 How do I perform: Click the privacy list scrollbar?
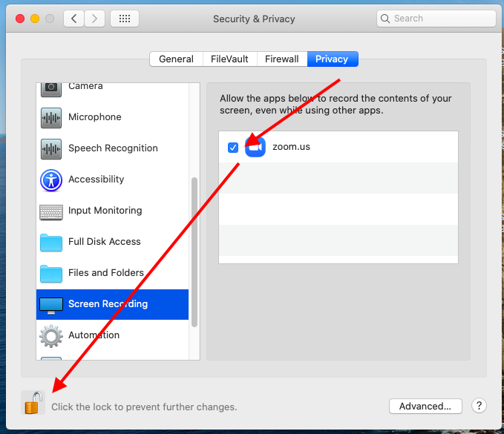tap(194, 251)
